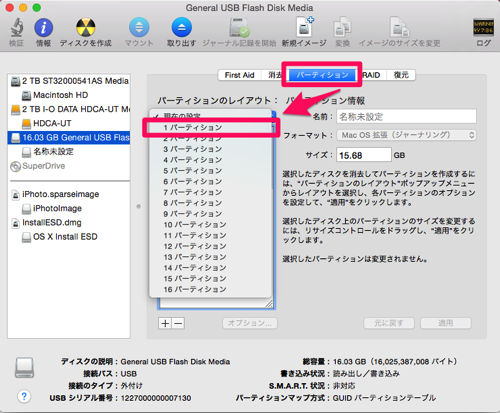The width and height of the screenshot is (500, 413).
Task: Choose 15 パーティション from layout menu
Action: click(211, 279)
